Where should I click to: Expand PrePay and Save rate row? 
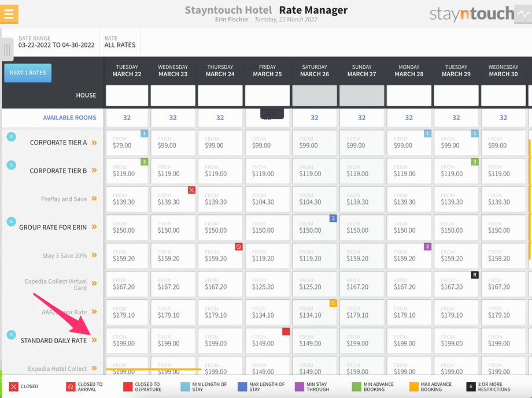tap(94, 199)
